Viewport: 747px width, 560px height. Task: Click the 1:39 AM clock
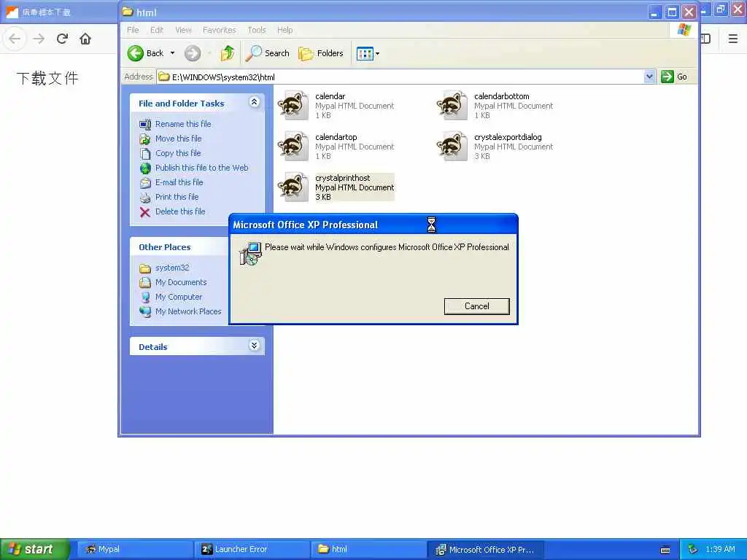(x=720, y=550)
